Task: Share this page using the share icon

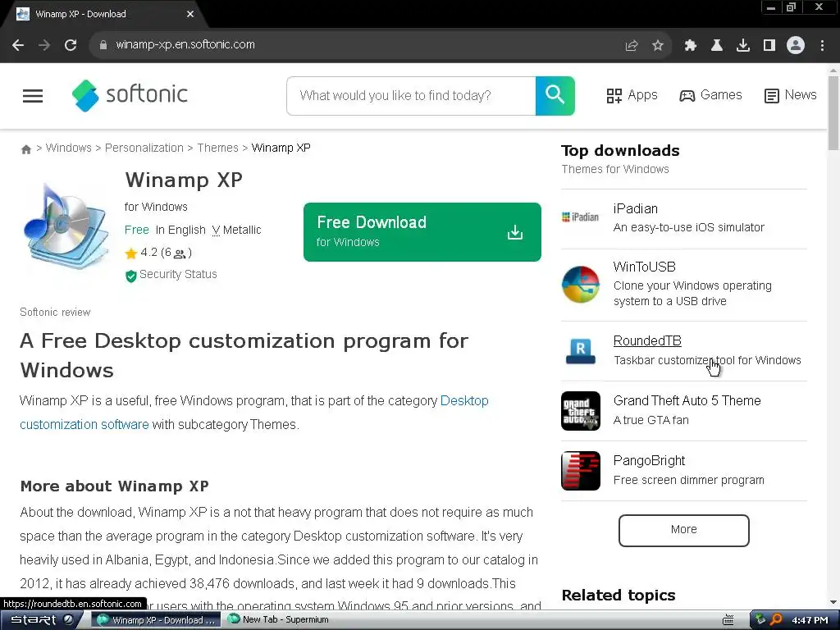Action: point(632,46)
